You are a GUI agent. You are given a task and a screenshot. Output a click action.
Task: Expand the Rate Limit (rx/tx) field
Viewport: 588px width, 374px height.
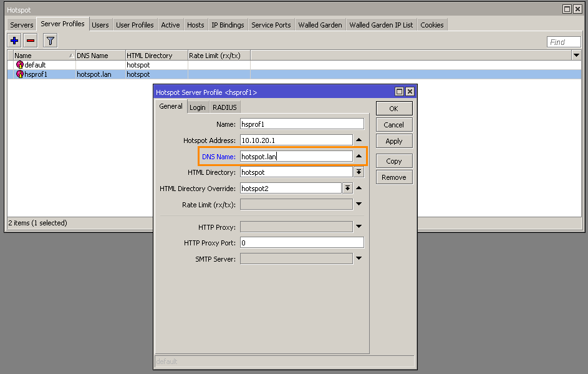coord(359,204)
